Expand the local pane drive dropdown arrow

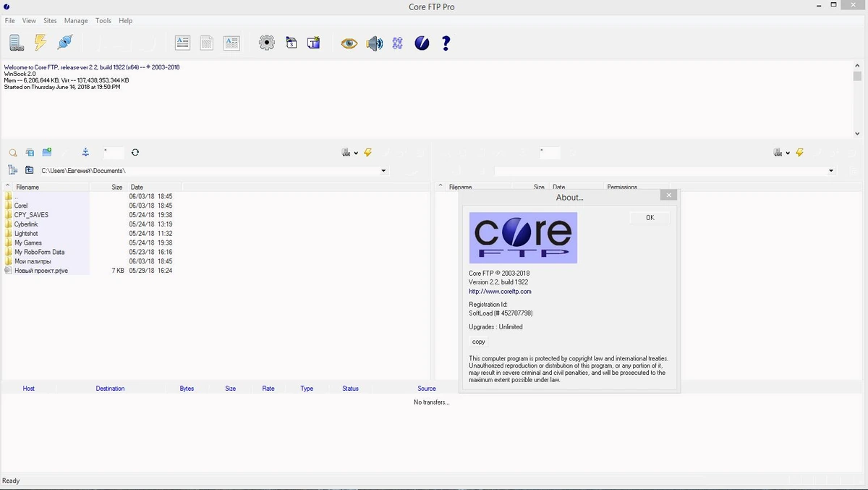pos(356,153)
